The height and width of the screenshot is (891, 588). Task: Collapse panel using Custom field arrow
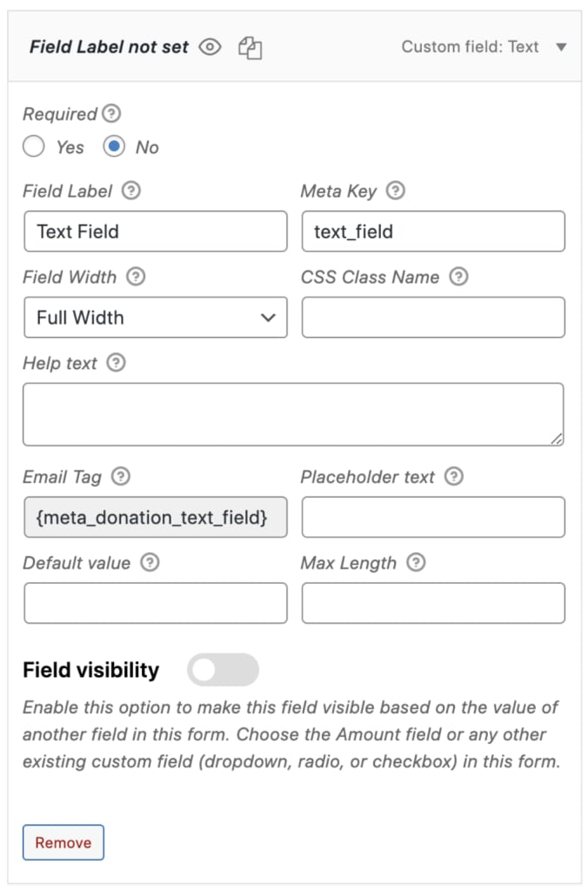pyautogui.click(x=561, y=47)
